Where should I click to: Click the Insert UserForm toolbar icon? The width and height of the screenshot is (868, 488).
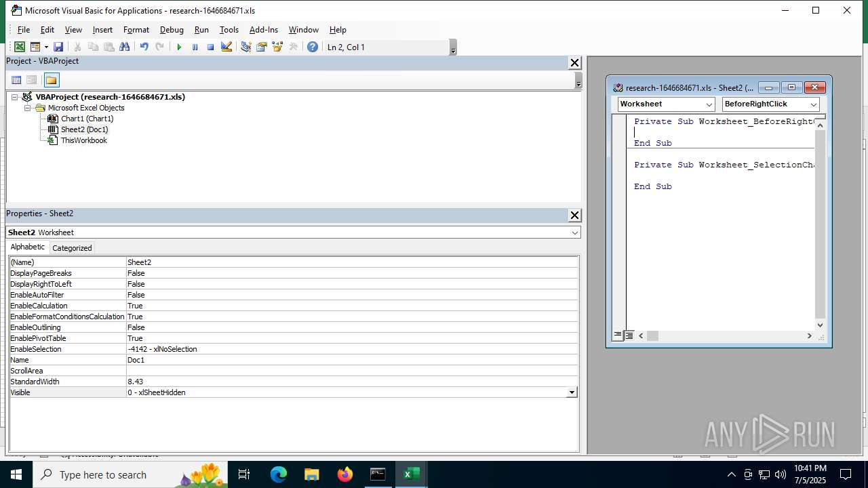tap(35, 47)
